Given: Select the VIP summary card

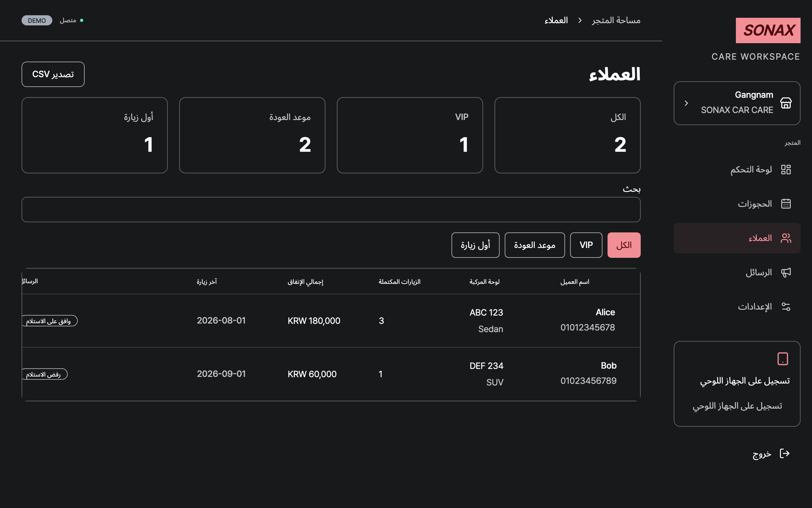Looking at the screenshot, I should (410, 135).
